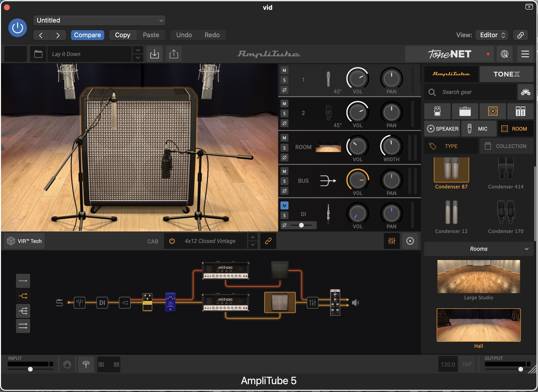Toggle the cab power button
The width and height of the screenshot is (538, 392).
point(172,241)
